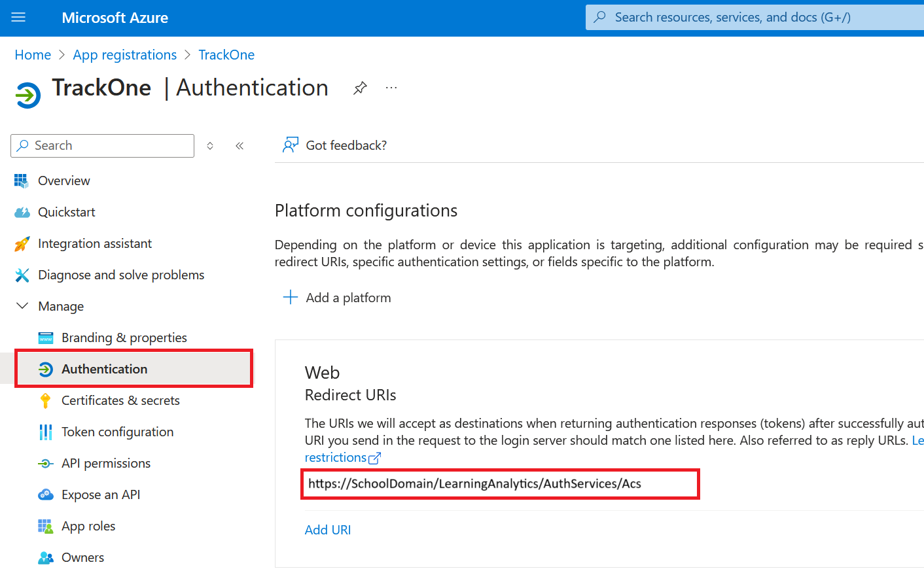Edit the AuthServices/Acs redirect URI field
924x571 pixels.
click(501, 484)
